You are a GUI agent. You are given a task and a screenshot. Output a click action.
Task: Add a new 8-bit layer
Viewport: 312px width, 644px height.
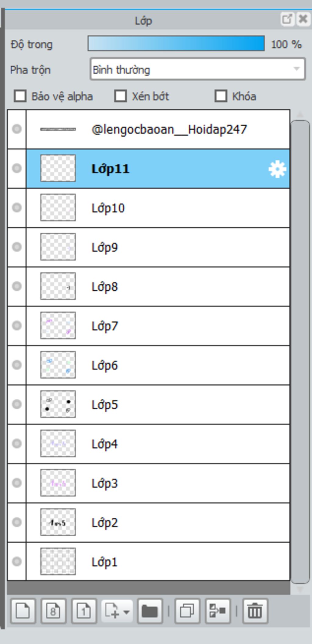54,611
